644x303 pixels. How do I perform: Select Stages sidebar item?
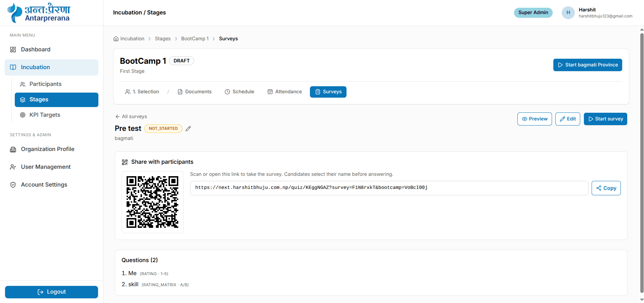click(x=56, y=100)
